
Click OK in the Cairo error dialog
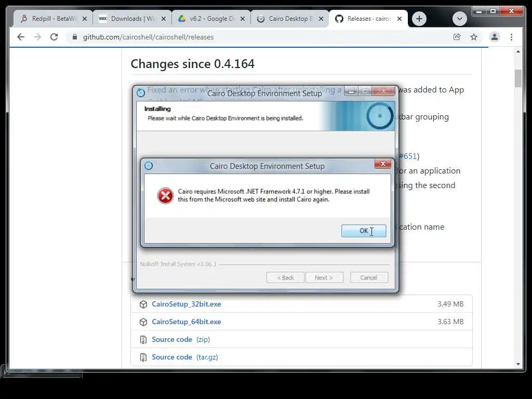point(363,231)
